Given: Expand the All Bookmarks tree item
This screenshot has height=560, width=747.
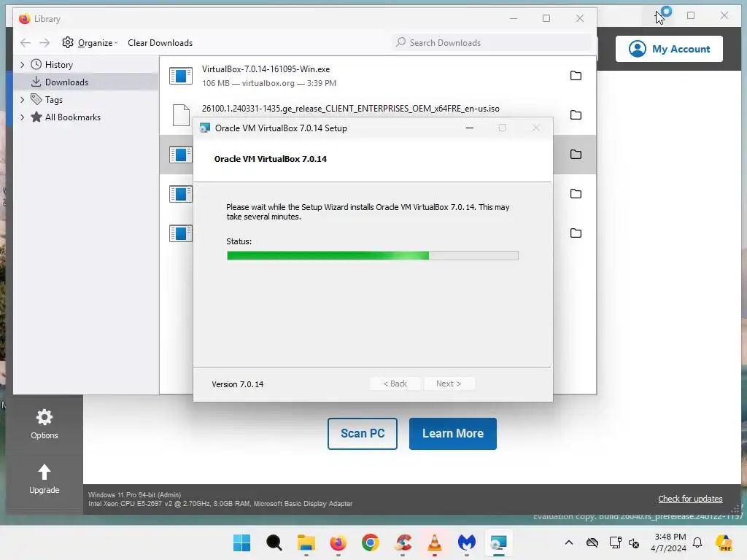Looking at the screenshot, I should pos(22,117).
